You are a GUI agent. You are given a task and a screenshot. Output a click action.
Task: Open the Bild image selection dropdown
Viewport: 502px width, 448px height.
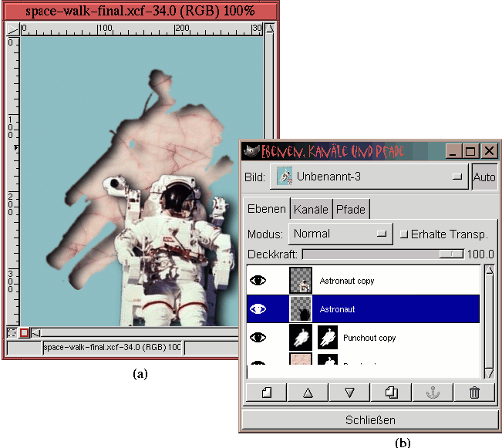coord(370,177)
